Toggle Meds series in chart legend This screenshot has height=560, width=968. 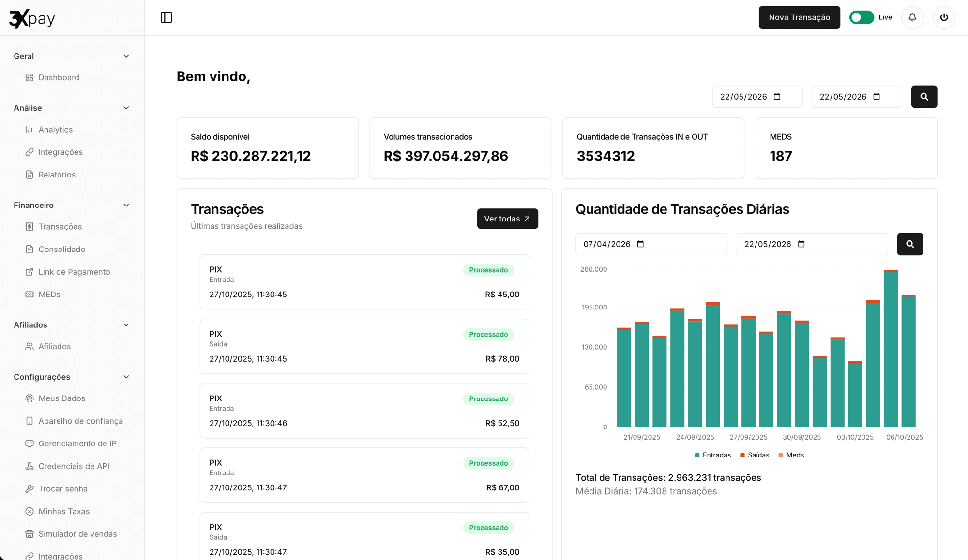[791, 455]
